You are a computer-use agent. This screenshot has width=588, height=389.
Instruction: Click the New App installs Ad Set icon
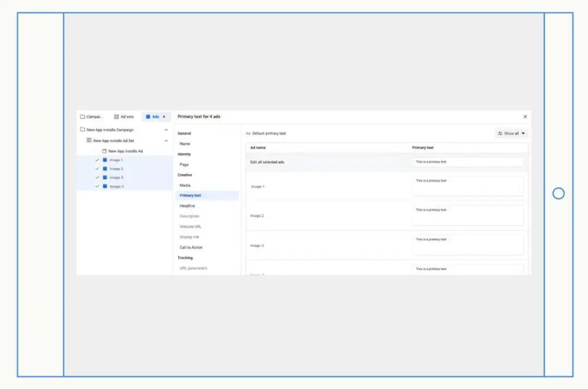[89, 141]
